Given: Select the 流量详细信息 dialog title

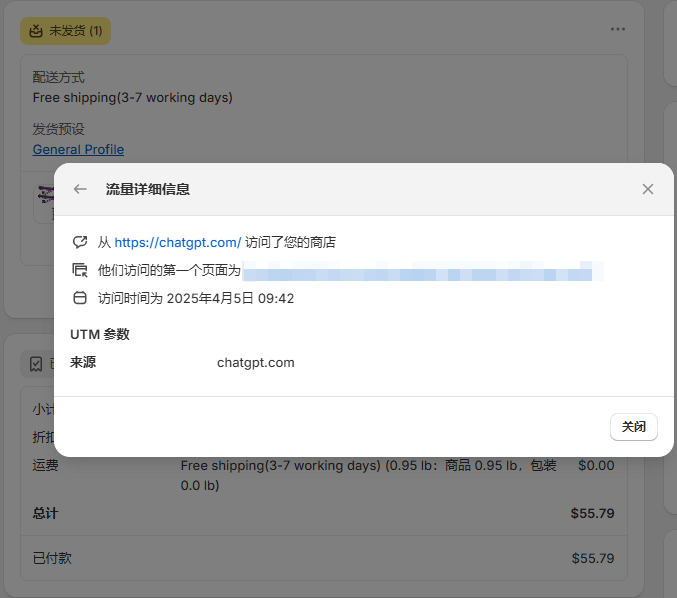Looking at the screenshot, I should coord(148,189).
